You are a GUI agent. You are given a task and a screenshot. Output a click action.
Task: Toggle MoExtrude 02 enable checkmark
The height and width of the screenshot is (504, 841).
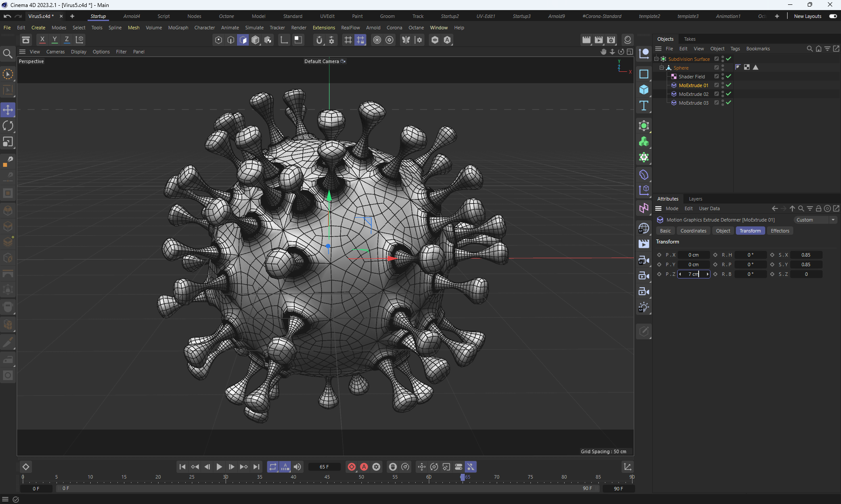(728, 94)
